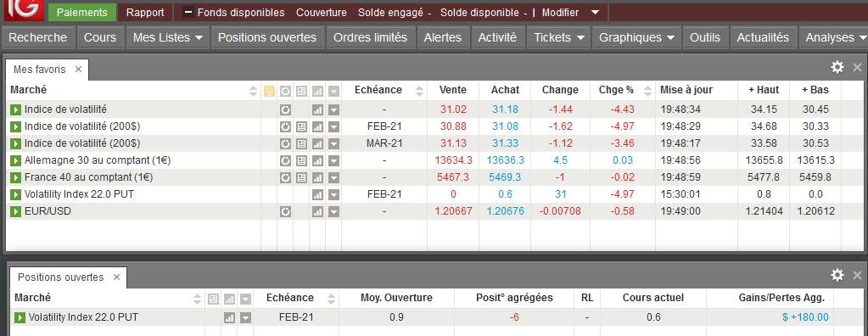Image resolution: width=868 pixels, height=336 pixels.
Task: Expand dropdown arrow in volatilité (200$) FEB-21 row
Action: 333,126
